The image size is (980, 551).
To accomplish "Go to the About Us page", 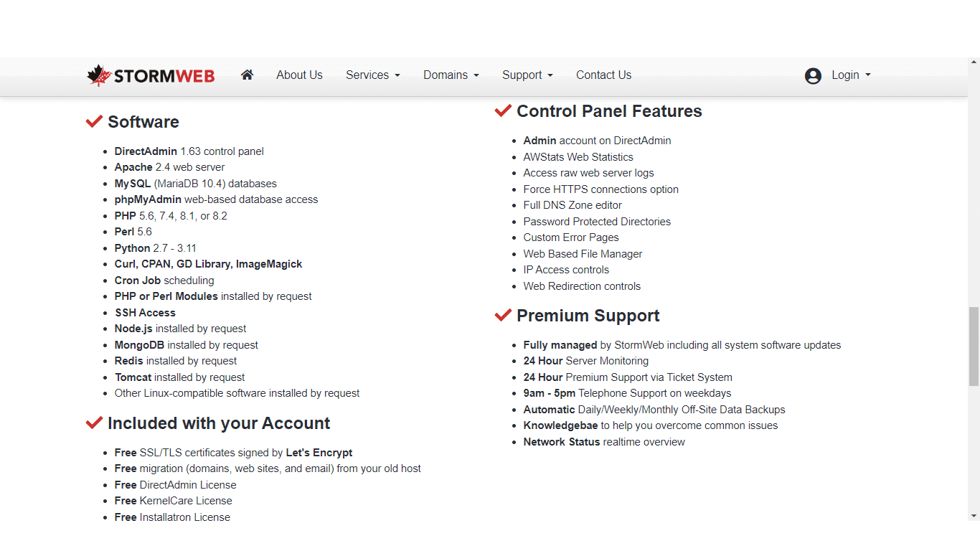I will (299, 75).
